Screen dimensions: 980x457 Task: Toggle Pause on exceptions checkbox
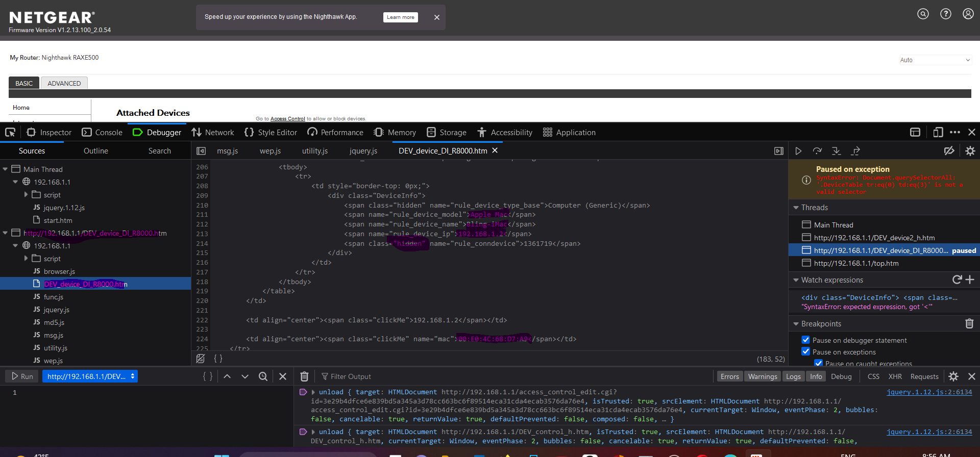805,351
